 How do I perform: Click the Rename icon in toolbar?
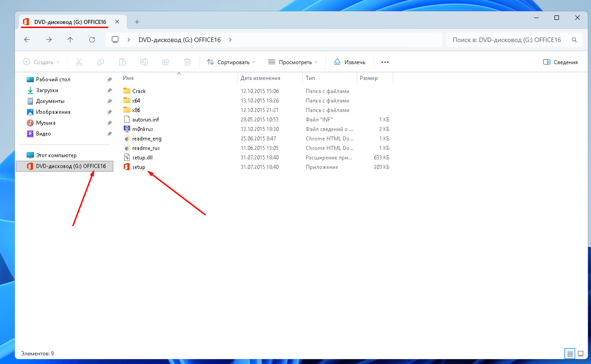(144, 62)
